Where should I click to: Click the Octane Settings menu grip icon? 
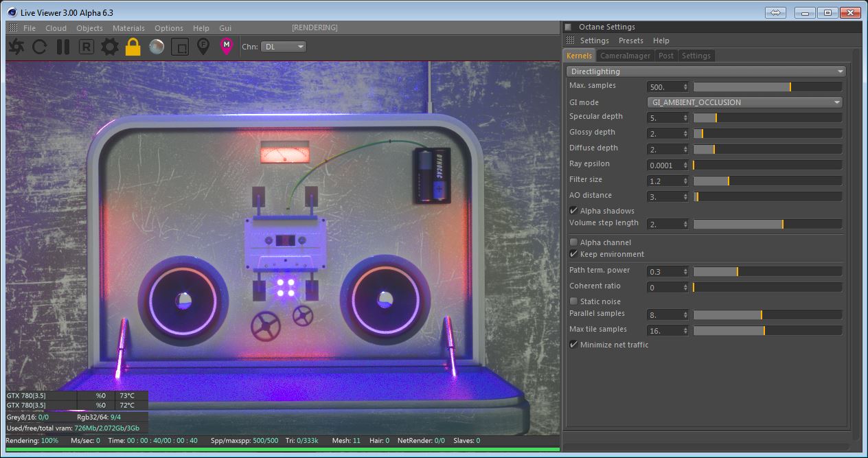pos(570,41)
